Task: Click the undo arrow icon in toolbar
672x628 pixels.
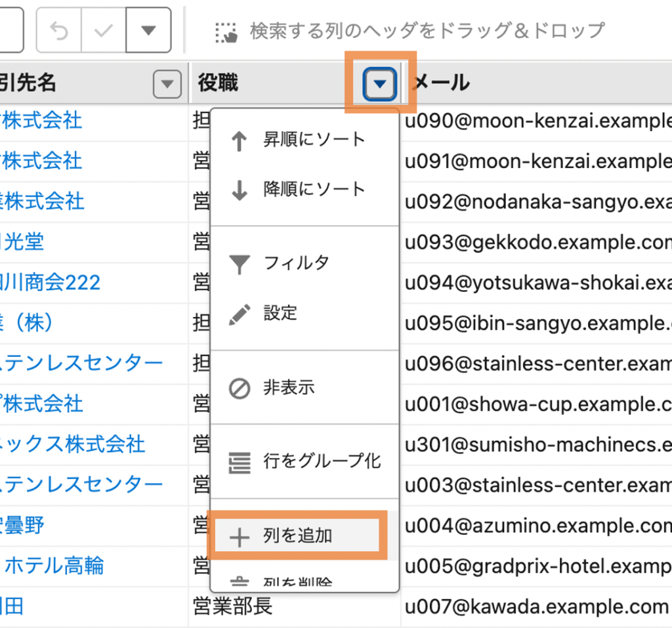Action: [x=59, y=31]
